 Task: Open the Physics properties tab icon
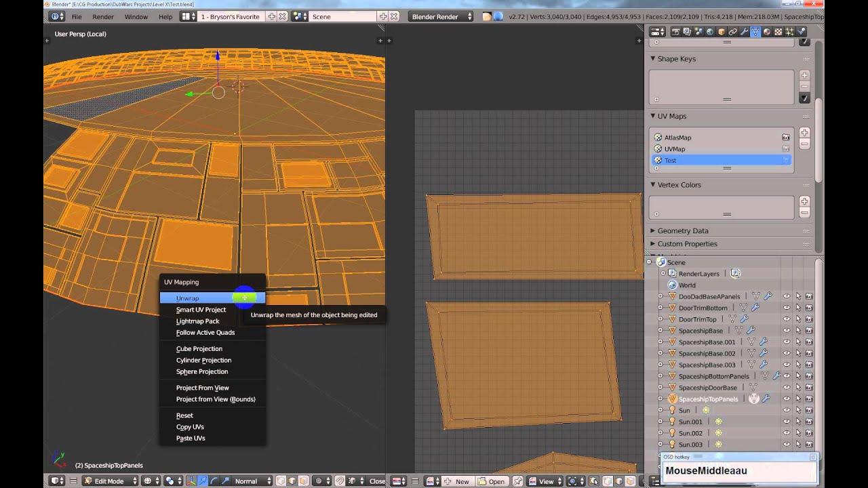802,31
